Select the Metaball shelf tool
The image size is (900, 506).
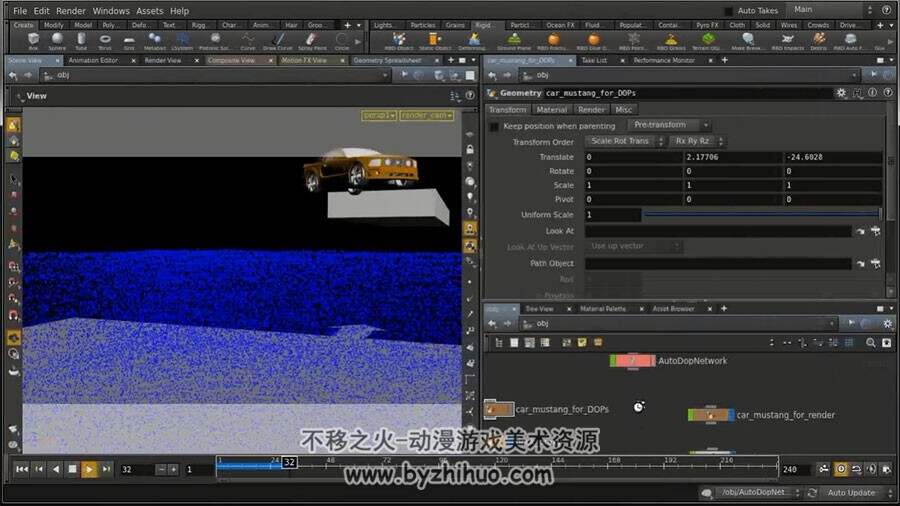coord(154,40)
